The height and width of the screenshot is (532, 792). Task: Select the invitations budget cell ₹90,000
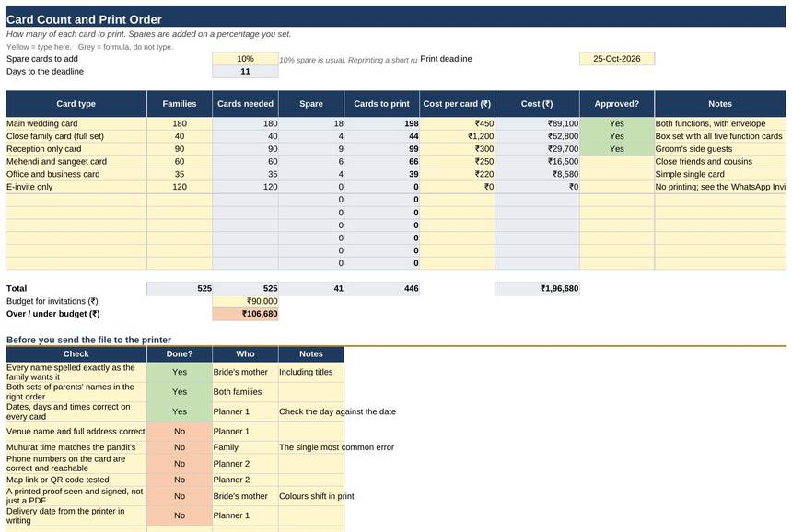point(245,301)
